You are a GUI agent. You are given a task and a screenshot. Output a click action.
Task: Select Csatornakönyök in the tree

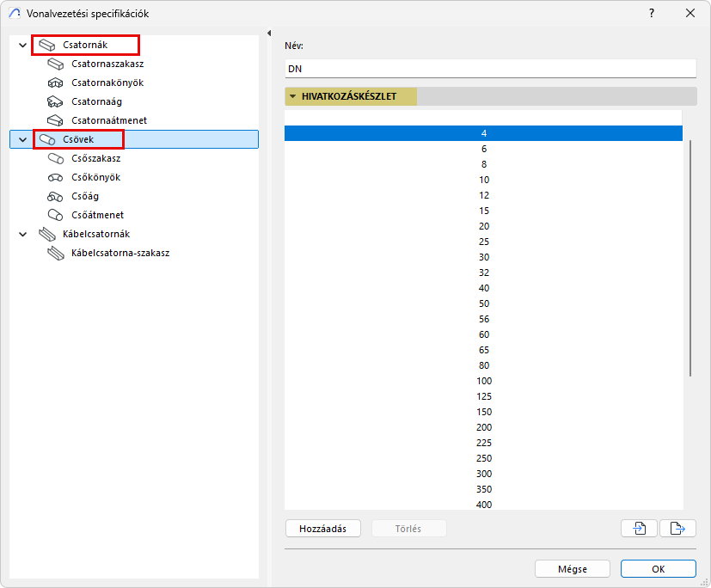click(107, 83)
